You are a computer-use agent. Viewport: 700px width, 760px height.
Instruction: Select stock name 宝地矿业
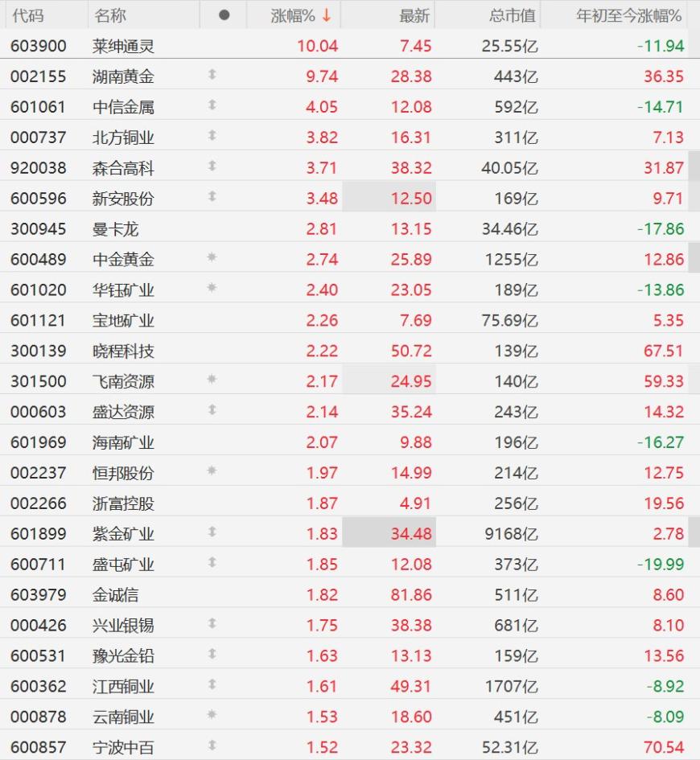point(123,321)
